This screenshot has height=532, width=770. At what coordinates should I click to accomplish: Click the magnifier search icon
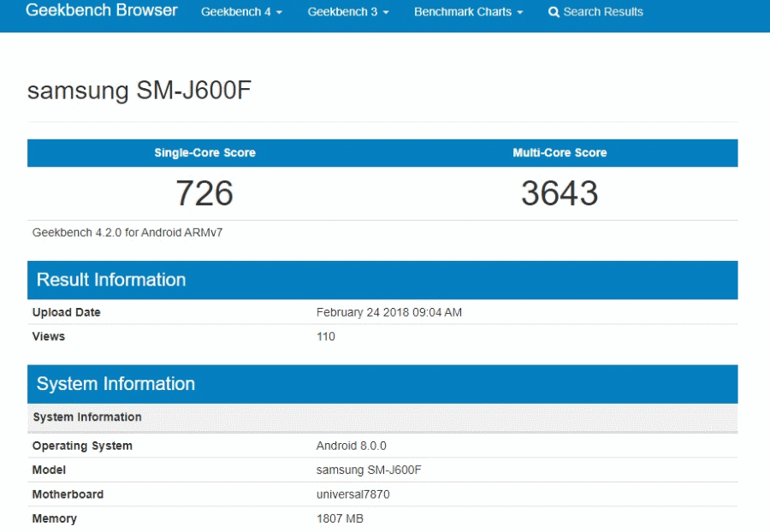tap(554, 12)
